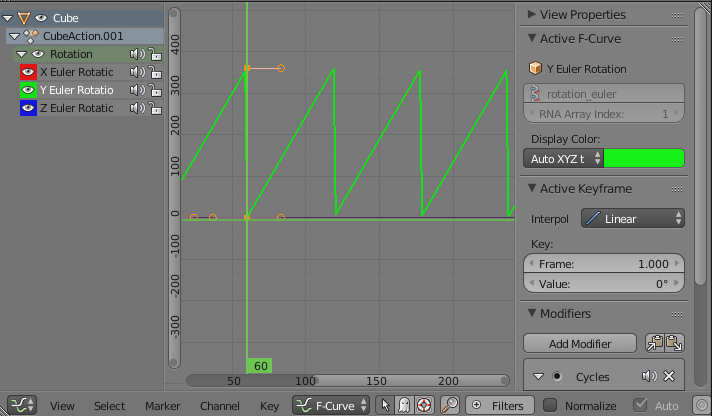Screen dimensions: 712x416
Task: Enable the Normalize checkbox
Action: pos(549,405)
